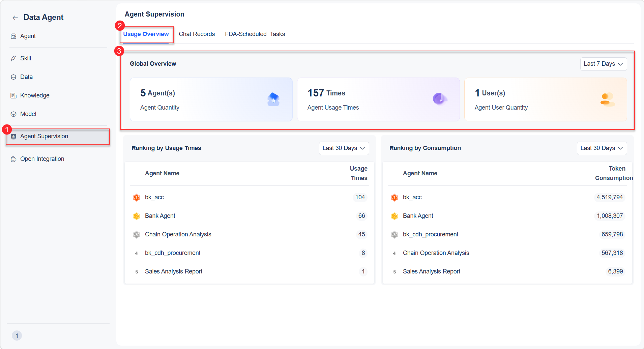Click the 4,519,794 token consumption value
The image size is (644, 349).
(x=610, y=197)
